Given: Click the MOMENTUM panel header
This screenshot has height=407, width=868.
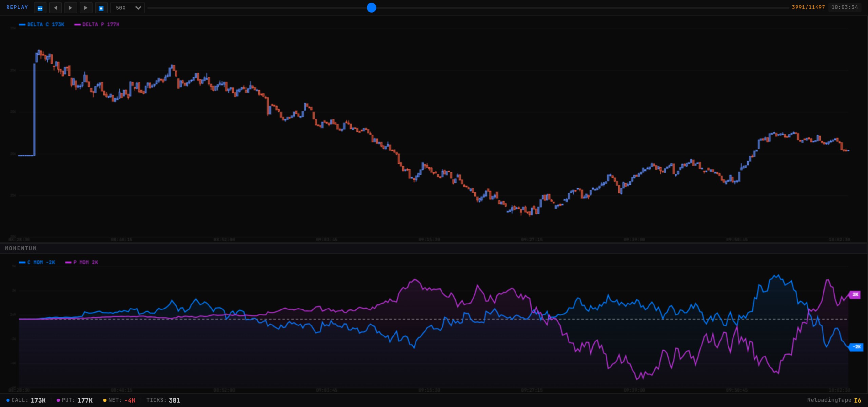Looking at the screenshot, I should click(21, 248).
